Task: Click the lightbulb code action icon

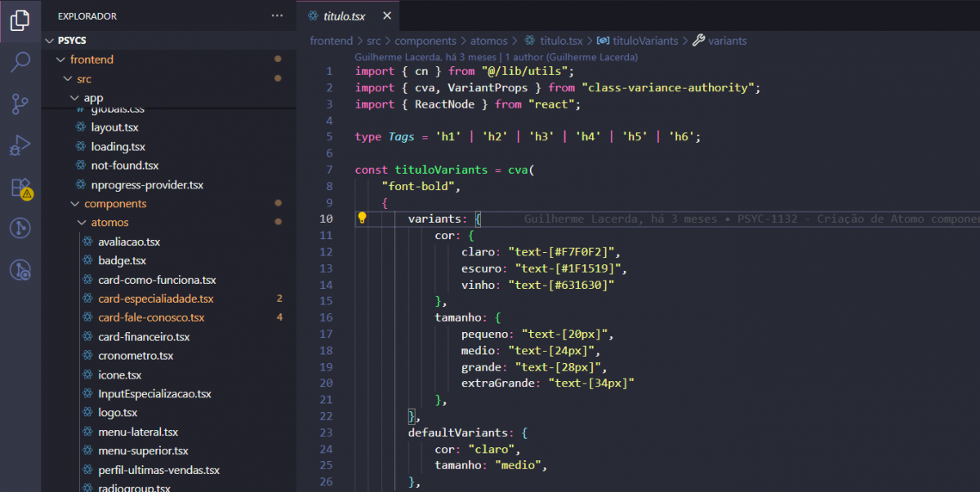Action: point(363,219)
